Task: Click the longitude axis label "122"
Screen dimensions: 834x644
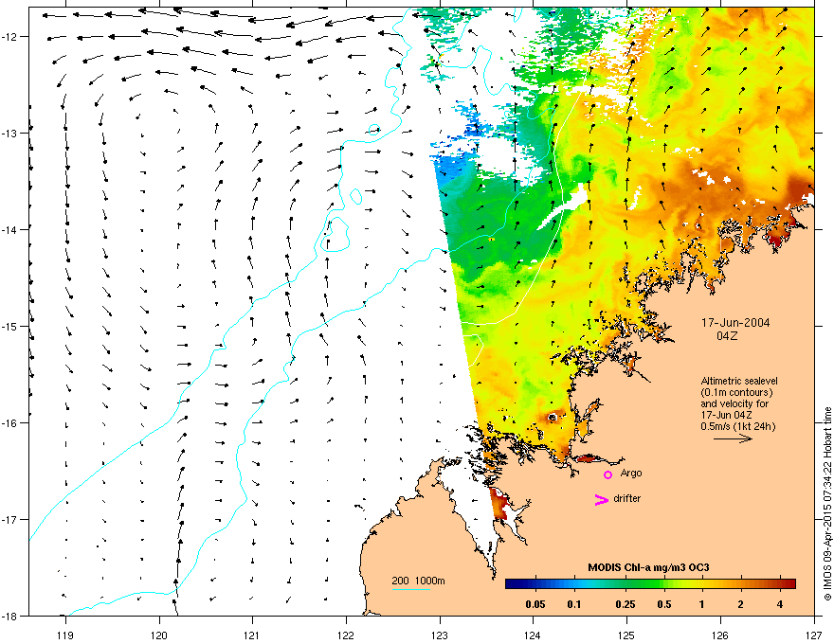Action: 346,635
